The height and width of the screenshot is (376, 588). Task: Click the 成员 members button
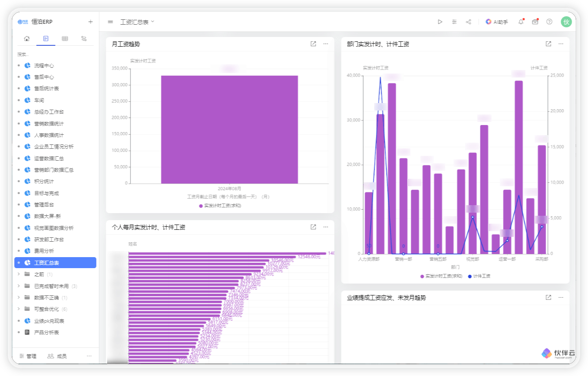pyautogui.click(x=57, y=356)
